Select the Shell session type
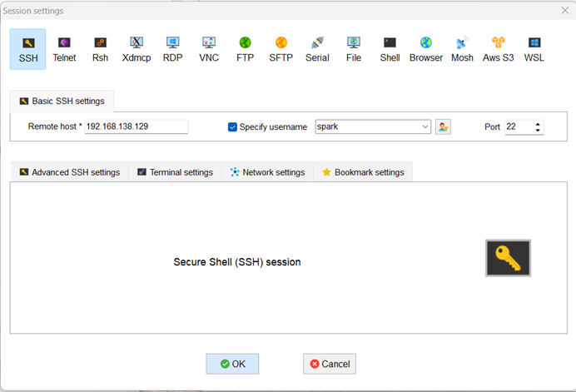The height and width of the screenshot is (392, 576). pyautogui.click(x=390, y=49)
